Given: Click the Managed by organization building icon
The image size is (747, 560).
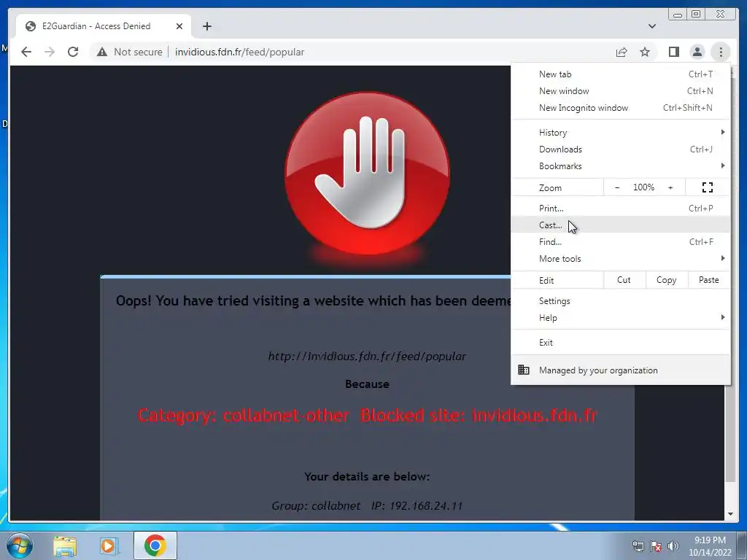Looking at the screenshot, I should click(x=524, y=370).
